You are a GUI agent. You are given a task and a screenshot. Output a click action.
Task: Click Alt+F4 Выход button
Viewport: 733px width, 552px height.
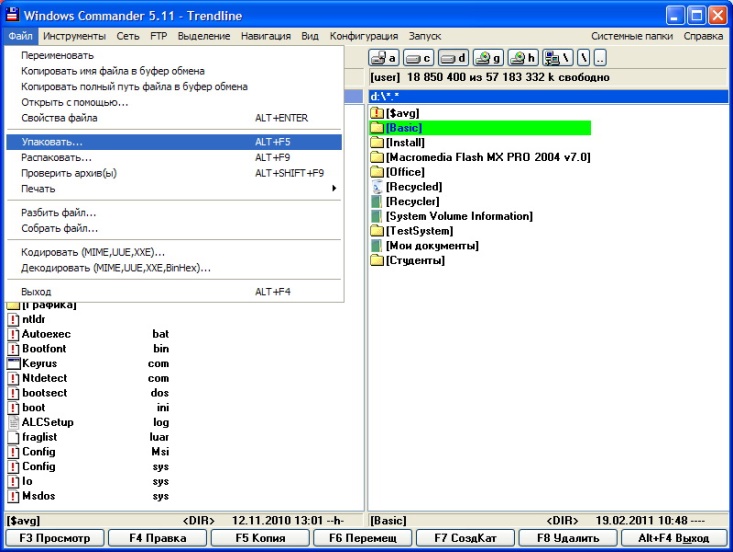[x=674, y=538]
